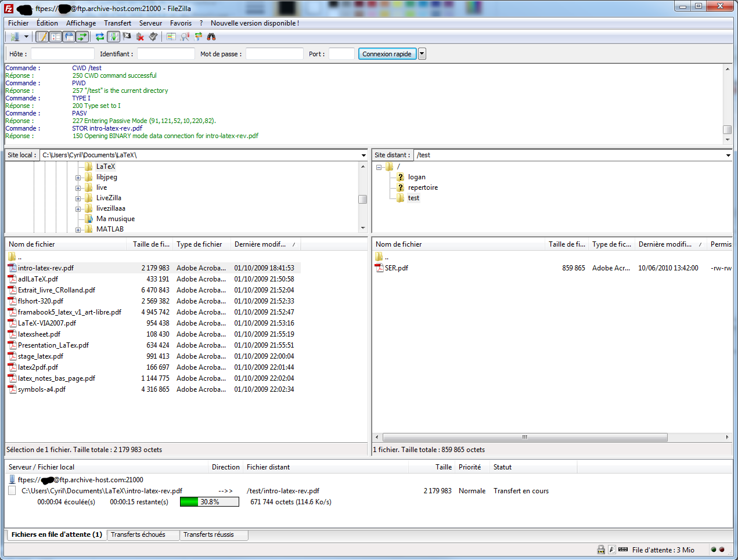Click the disconnect from server icon
Screen dimensions: 738x560
click(x=140, y=37)
